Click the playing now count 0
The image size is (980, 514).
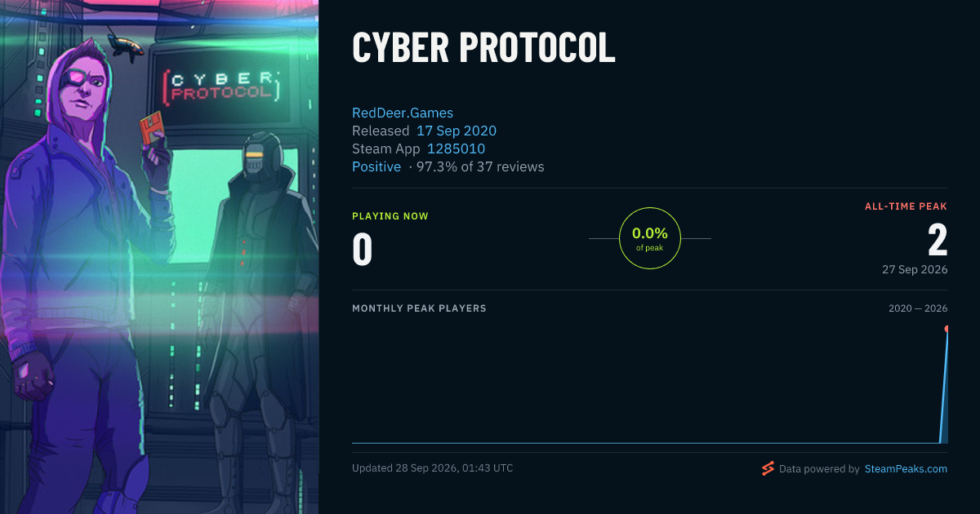(x=363, y=250)
